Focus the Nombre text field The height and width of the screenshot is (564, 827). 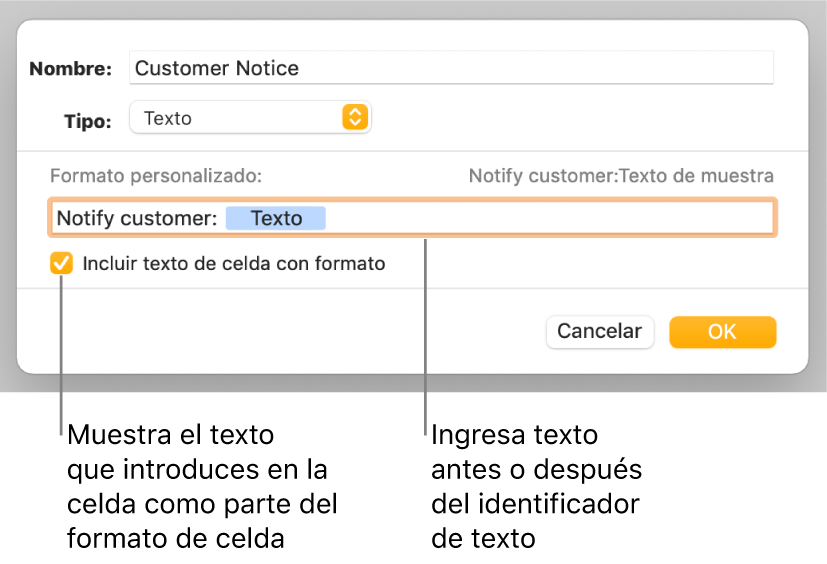pyautogui.click(x=450, y=68)
